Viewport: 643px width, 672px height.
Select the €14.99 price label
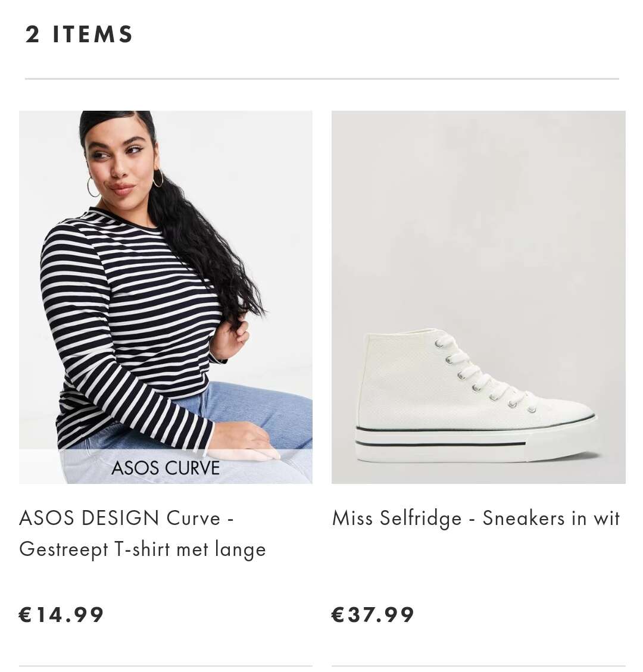point(61,615)
